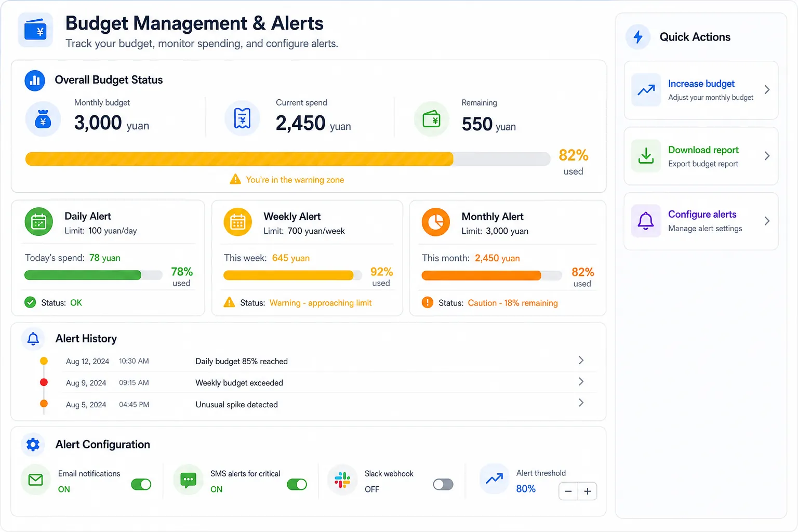Click the Weekly Alert yellow calendar icon
The image size is (798, 532).
238,222
